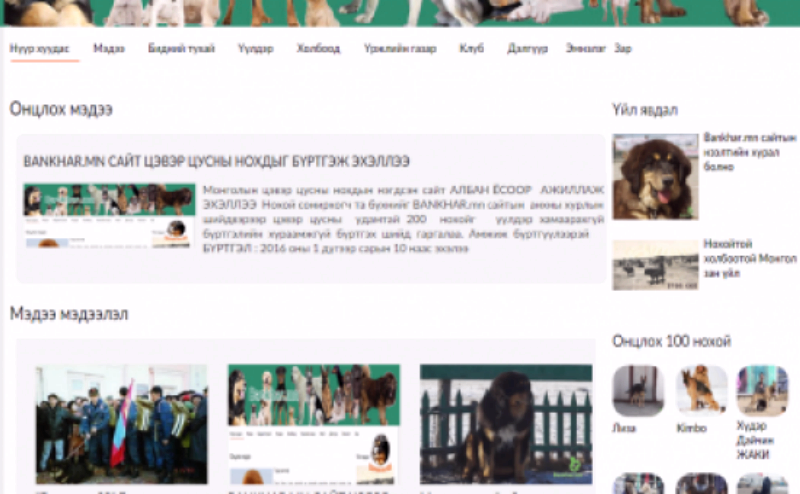This screenshot has height=494, width=800.
Task: Open the Эмнэлэг menu item
Action: [586, 48]
